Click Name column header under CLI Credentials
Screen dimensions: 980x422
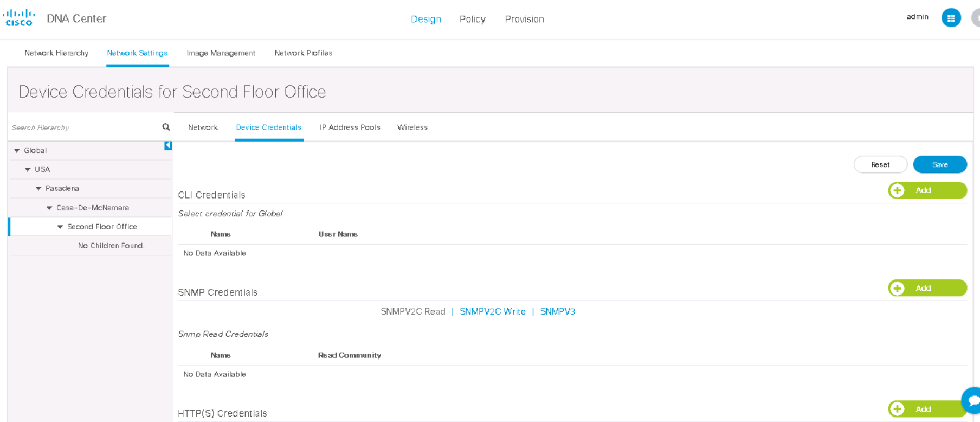coord(221,234)
